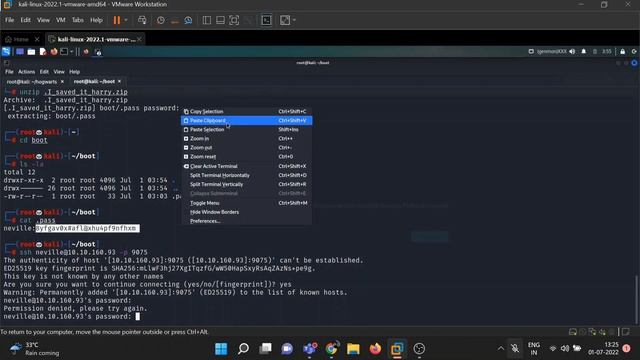
Task: Click the Kali lock screen padlock icon
Action: 622,51
